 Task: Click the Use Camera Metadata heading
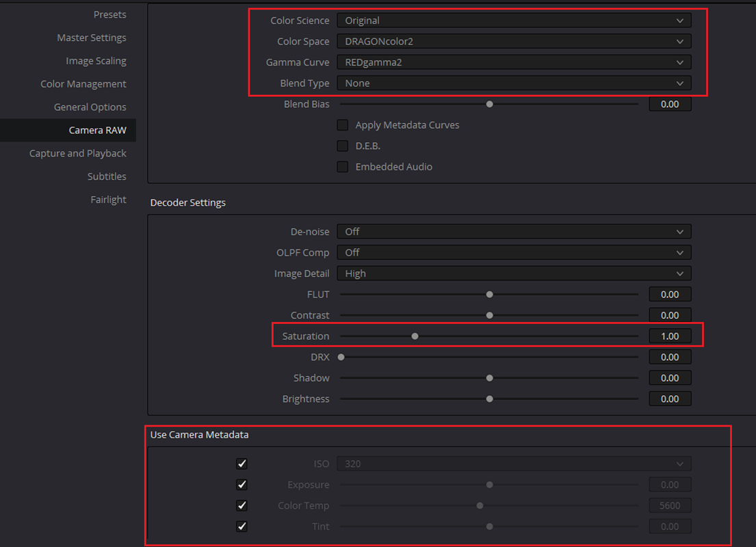pyautogui.click(x=199, y=435)
